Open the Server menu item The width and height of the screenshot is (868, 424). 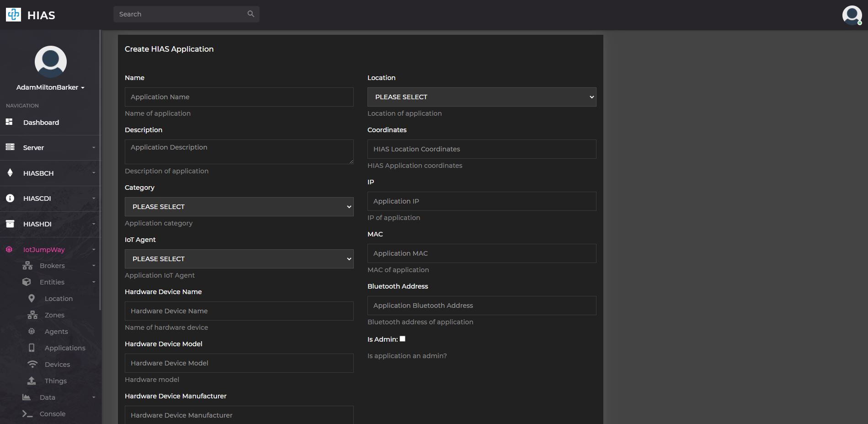[33, 148]
